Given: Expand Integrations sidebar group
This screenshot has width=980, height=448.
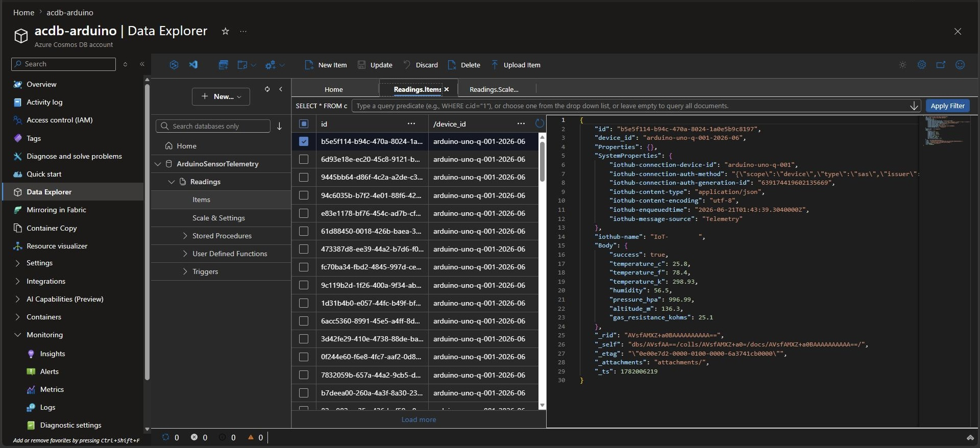Looking at the screenshot, I should point(18,281).
